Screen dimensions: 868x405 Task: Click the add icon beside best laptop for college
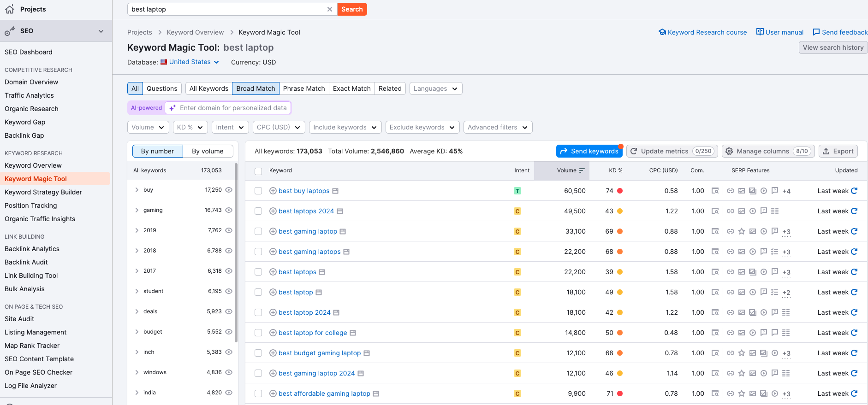pos(273,333)
